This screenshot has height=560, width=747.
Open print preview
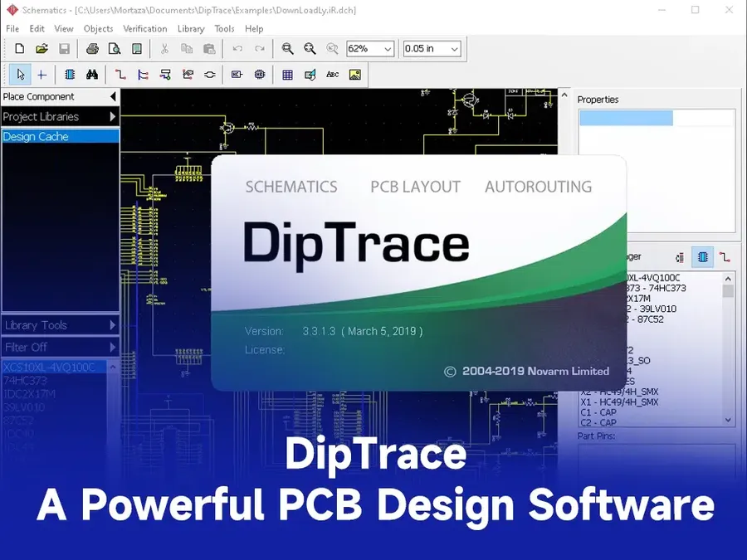tap(115, 49)
